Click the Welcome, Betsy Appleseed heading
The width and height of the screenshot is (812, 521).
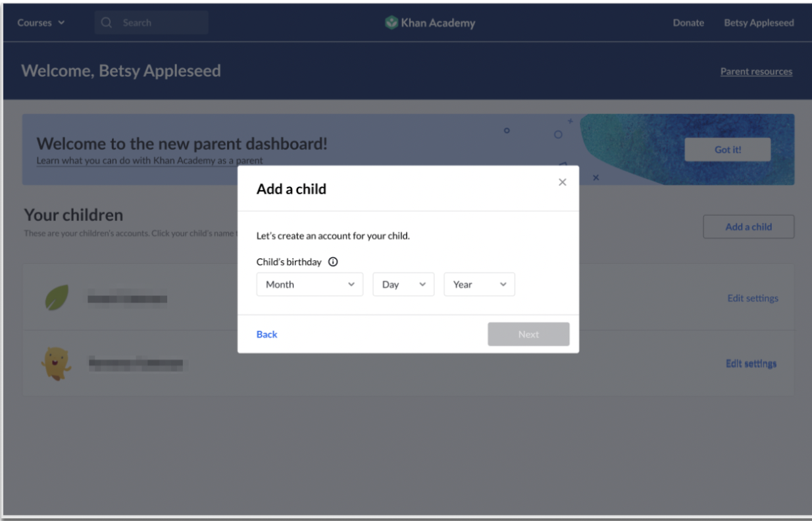(121, 71)
